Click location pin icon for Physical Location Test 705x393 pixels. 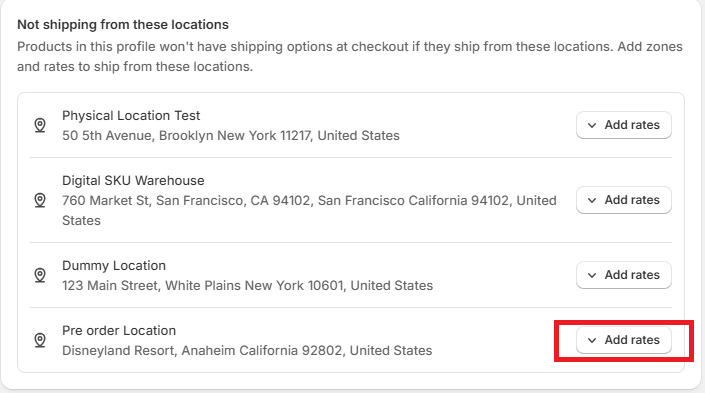pyautogui.click(x=40, y=125)
